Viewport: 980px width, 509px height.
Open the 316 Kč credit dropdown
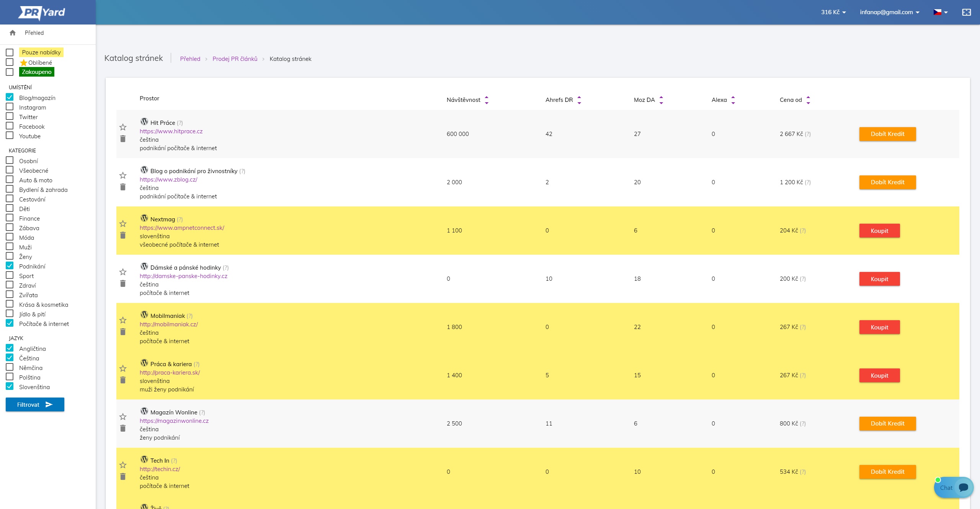coord(833,12)
